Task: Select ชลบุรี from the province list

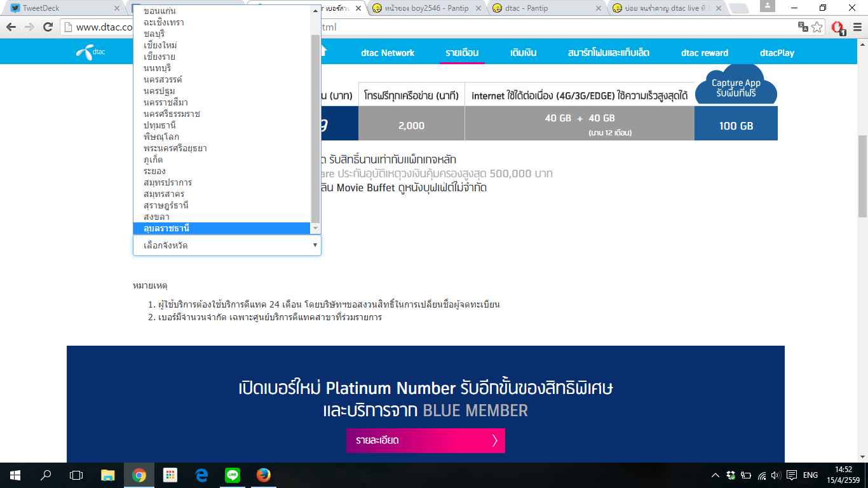Action: 222,34
